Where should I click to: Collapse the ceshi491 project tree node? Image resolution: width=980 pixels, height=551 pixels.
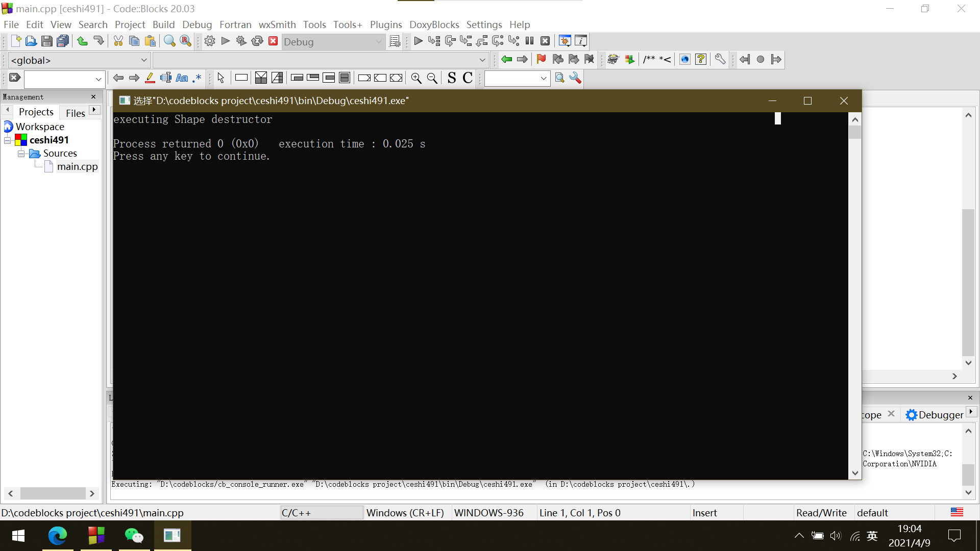(x=8, y=140)
